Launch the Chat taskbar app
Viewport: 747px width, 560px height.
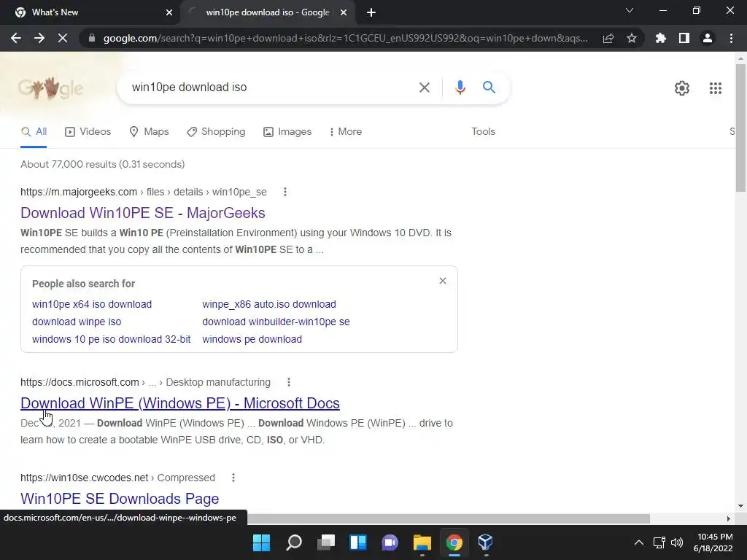click(x=390, y=542)
